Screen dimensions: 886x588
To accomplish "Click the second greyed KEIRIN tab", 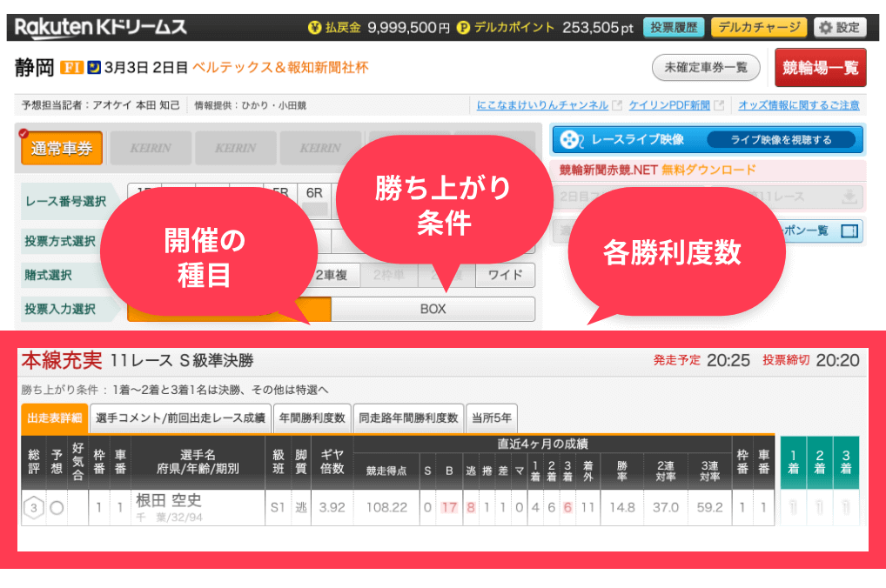I will point(236,148).
